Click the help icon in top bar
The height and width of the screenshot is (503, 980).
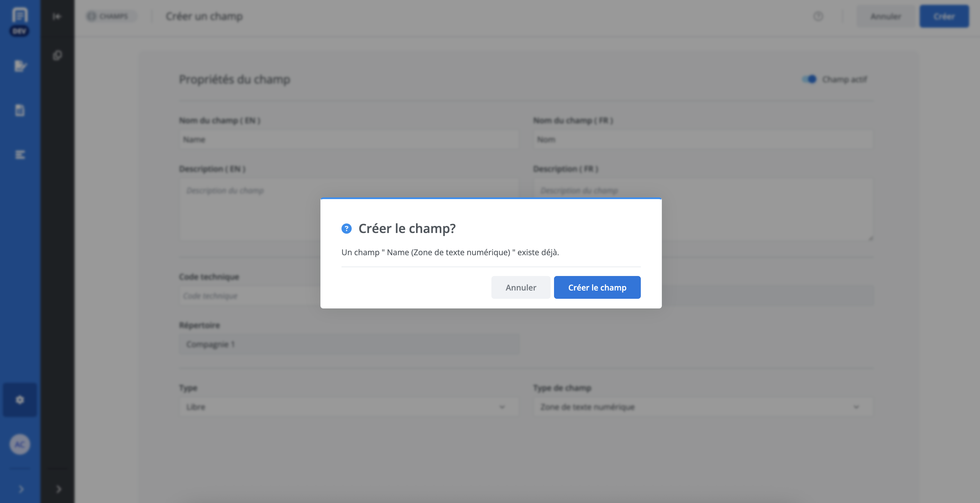pyautogui.click(x=818, y=16)
